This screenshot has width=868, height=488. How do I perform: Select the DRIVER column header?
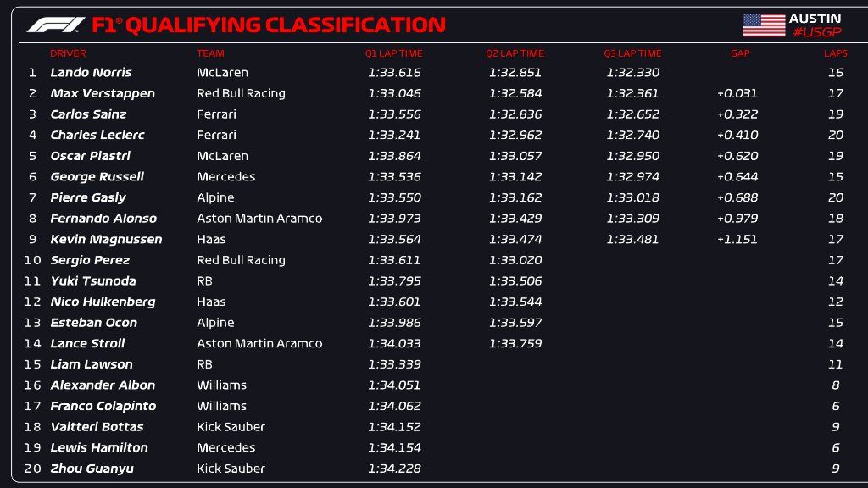(68, 53)
